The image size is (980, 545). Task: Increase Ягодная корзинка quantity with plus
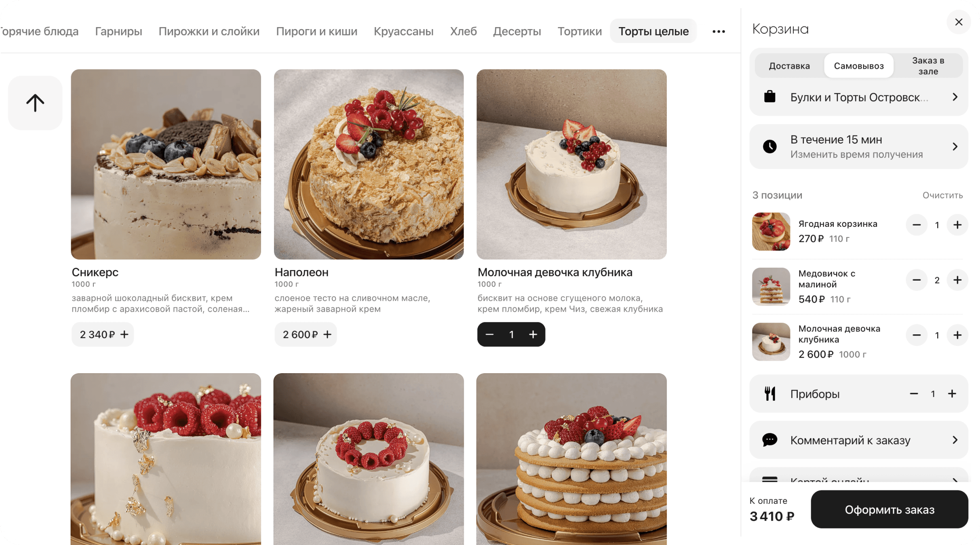coord(957,225)
